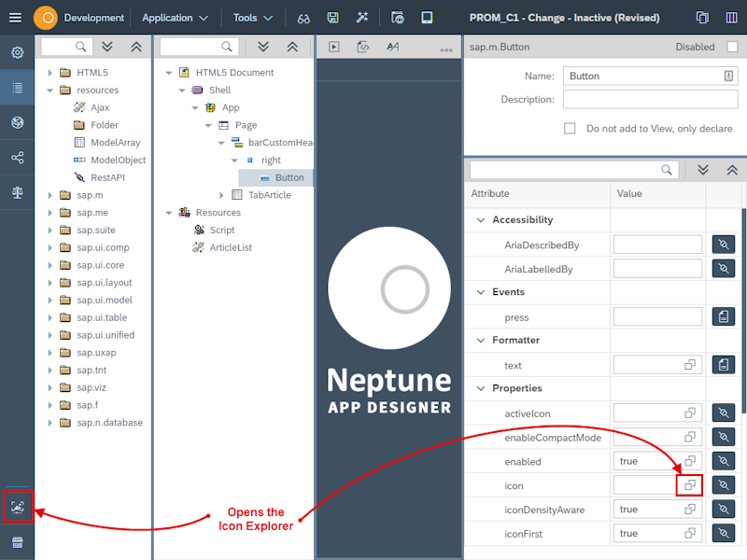Viewport: 747px width, 560px height.
Task: Toggle binding for the enabled property
Action: [724, 461]
